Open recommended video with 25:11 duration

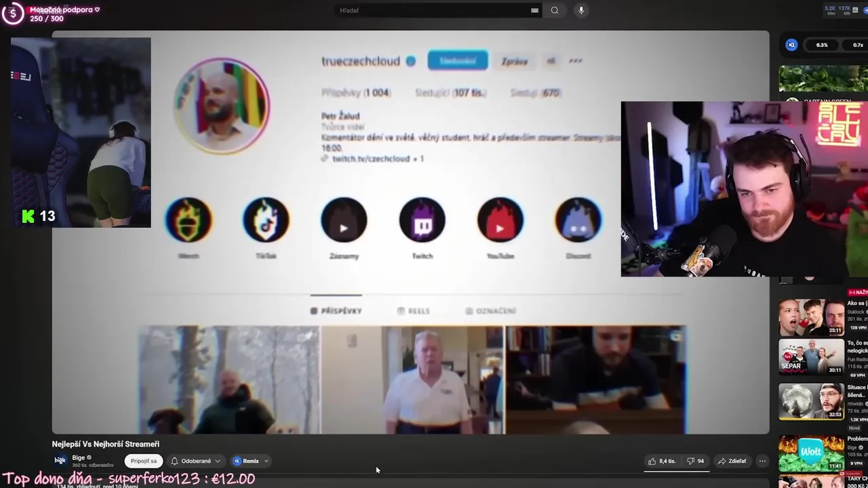point(811,317)
